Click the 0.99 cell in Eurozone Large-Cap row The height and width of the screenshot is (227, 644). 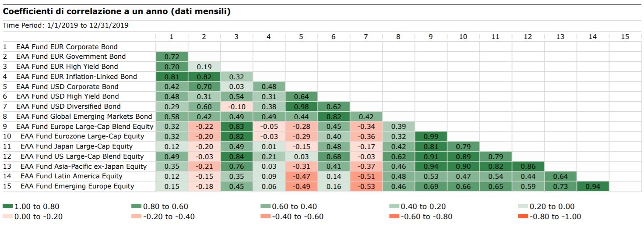click(x=430, y=136)
